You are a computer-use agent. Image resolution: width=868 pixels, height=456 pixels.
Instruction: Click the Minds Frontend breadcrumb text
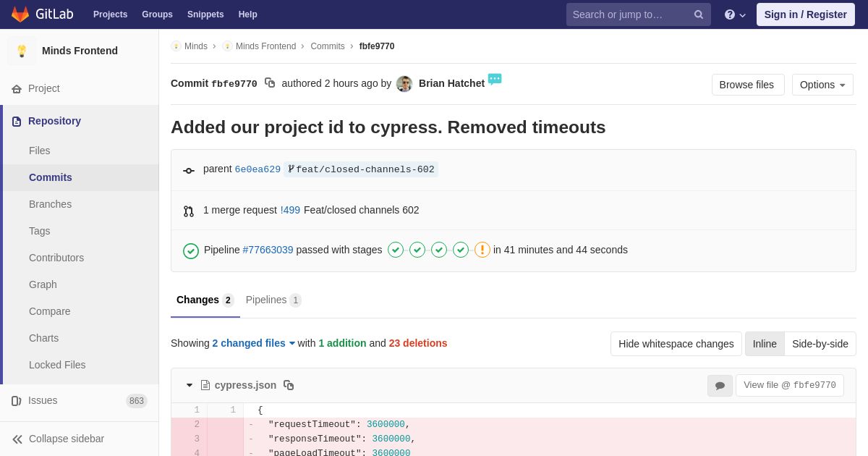(265, 46)
